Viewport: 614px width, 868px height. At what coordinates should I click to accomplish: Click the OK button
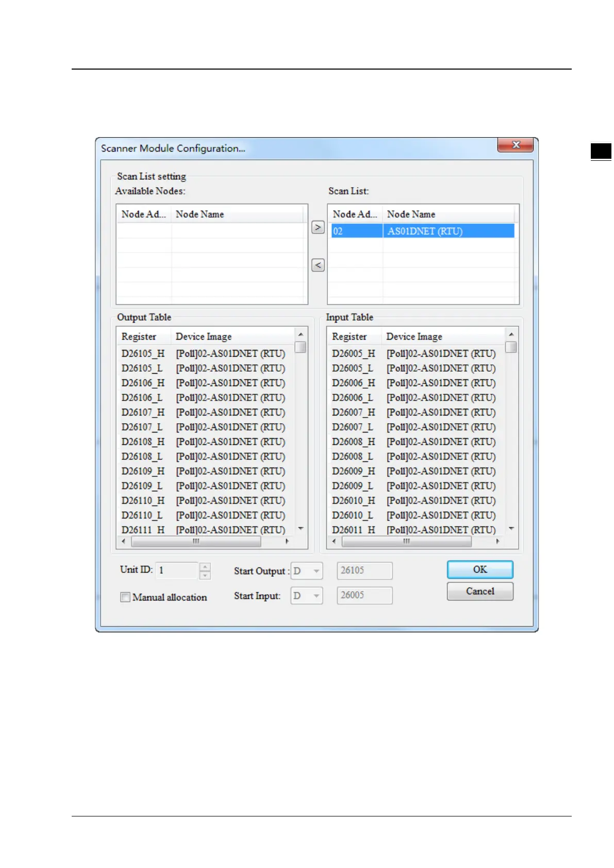pos(480,570)
